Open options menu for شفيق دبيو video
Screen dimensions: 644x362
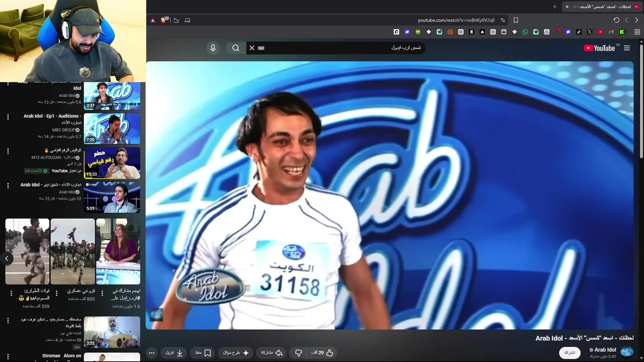click(8, 186)
